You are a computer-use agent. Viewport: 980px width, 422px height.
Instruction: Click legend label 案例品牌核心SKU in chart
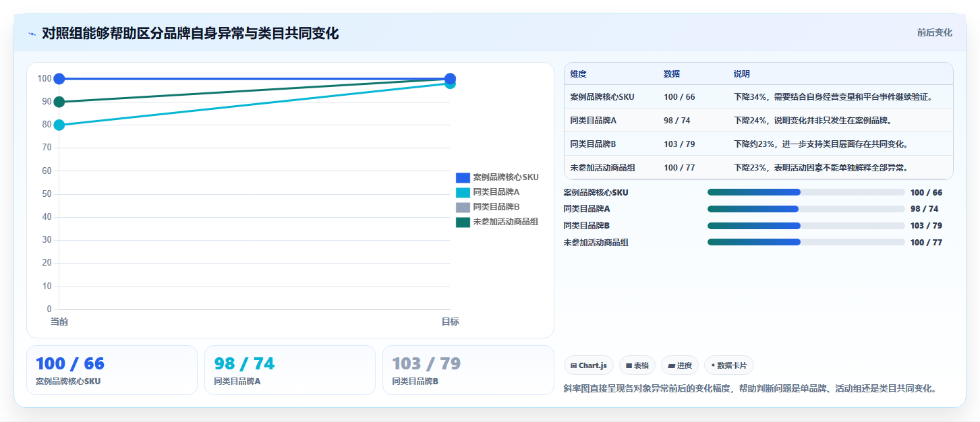[x=505, y=177]
